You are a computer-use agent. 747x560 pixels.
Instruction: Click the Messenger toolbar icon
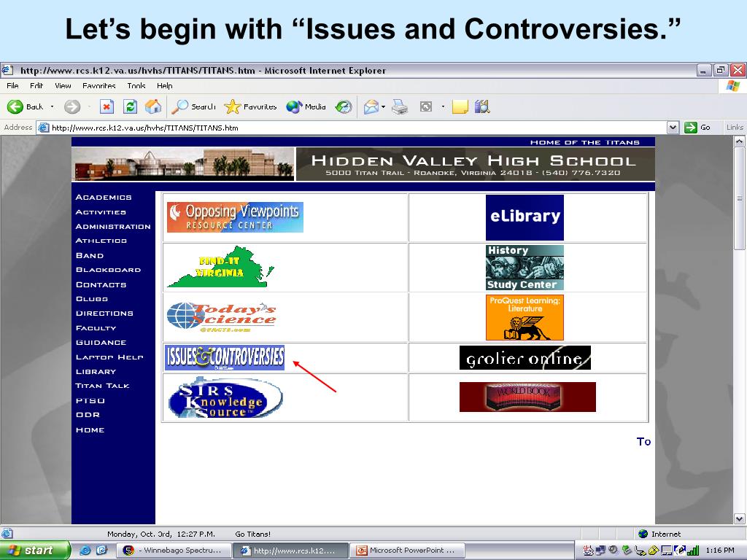pos(482,106)
